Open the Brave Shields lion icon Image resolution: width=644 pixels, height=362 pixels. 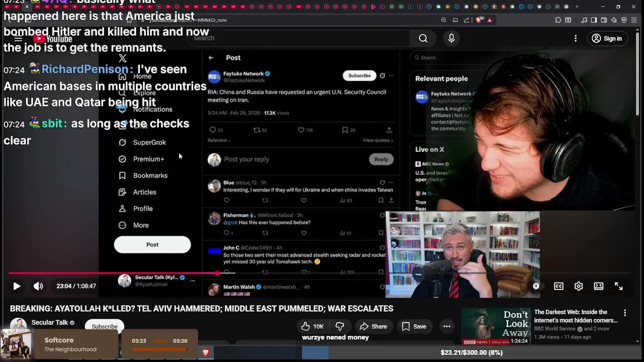pos(479,20)
